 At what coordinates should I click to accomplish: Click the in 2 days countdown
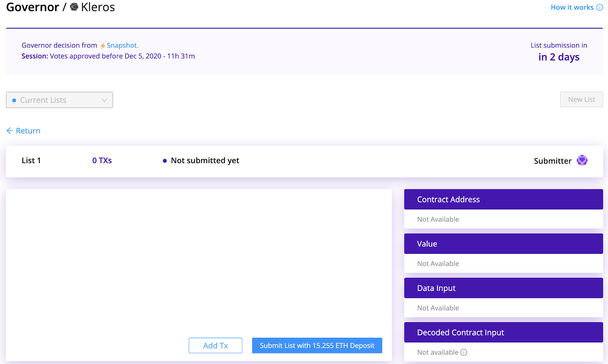tap(559, 57)
